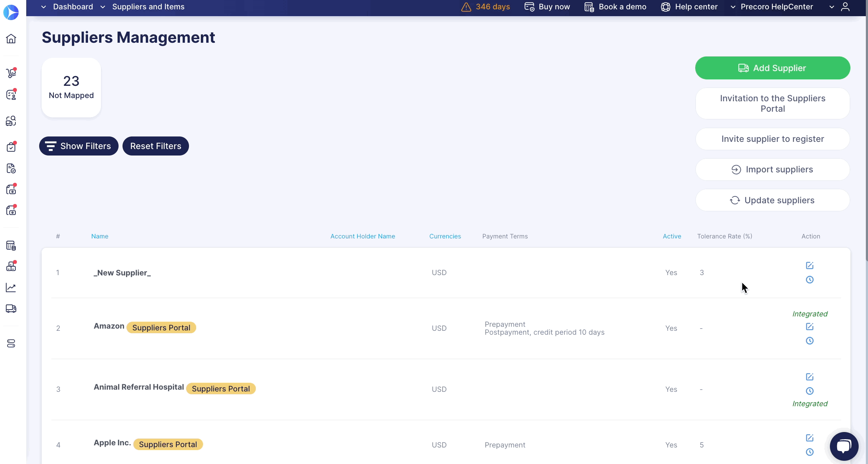Open Help center in top bar

pos(689,7)
